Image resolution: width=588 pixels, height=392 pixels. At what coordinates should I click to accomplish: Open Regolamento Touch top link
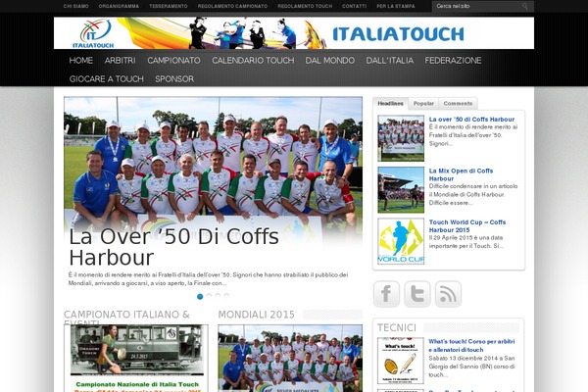305,6
